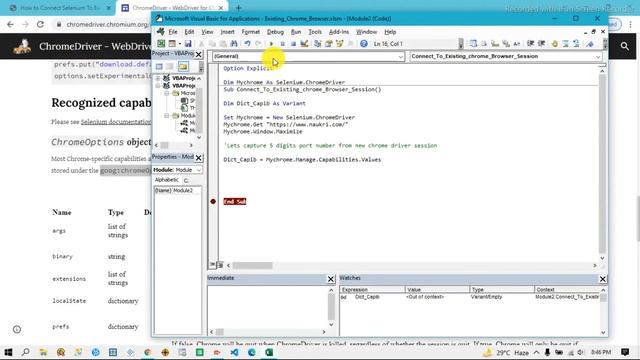The image size is (640, 360).
Task: Close the Properties pane
Action: pos(198,158)
